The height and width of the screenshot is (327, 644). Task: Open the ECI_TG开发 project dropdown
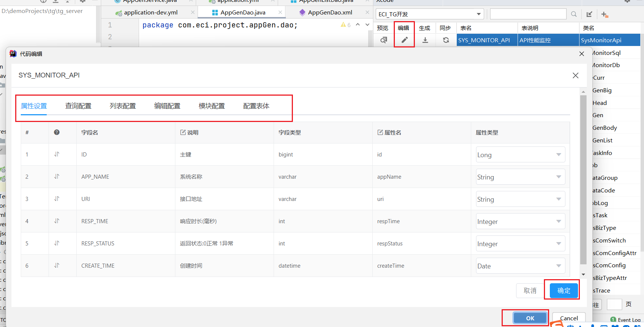(x=430, y=14)
